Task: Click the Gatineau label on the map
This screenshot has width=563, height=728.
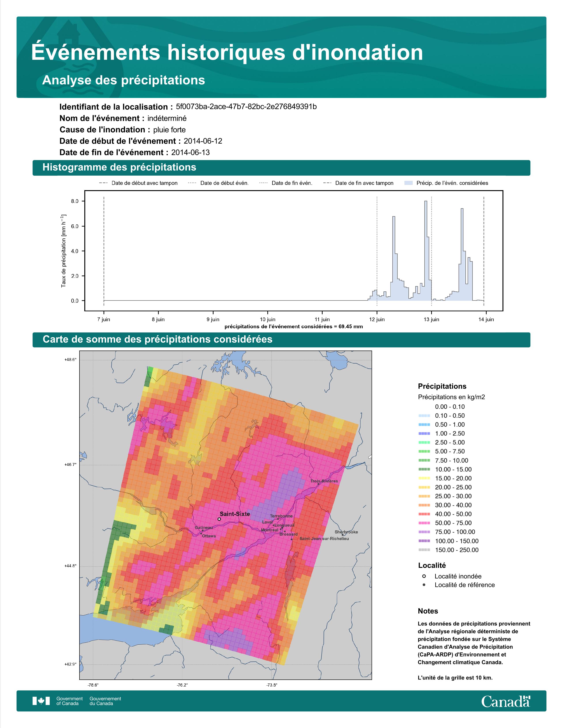Action: [204, 528]
